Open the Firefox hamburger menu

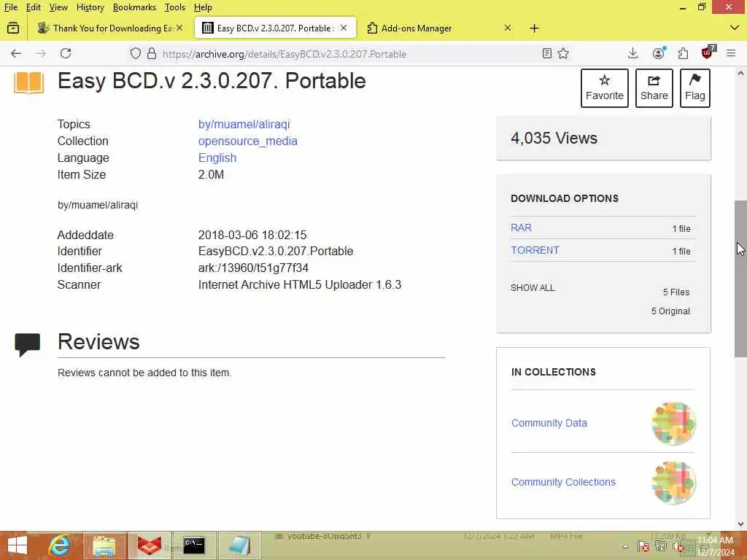(731, 53)
